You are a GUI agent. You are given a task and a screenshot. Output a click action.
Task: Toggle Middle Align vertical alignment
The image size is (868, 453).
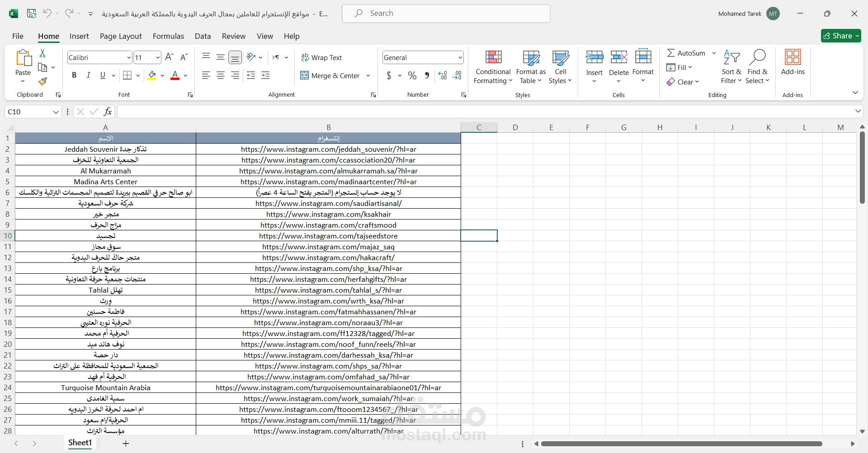[221, 57]
